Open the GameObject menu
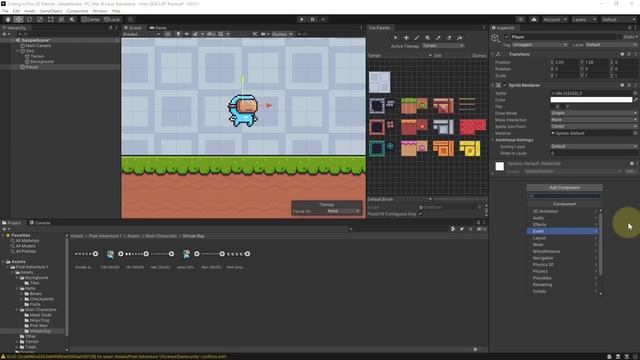 point(51,11)
